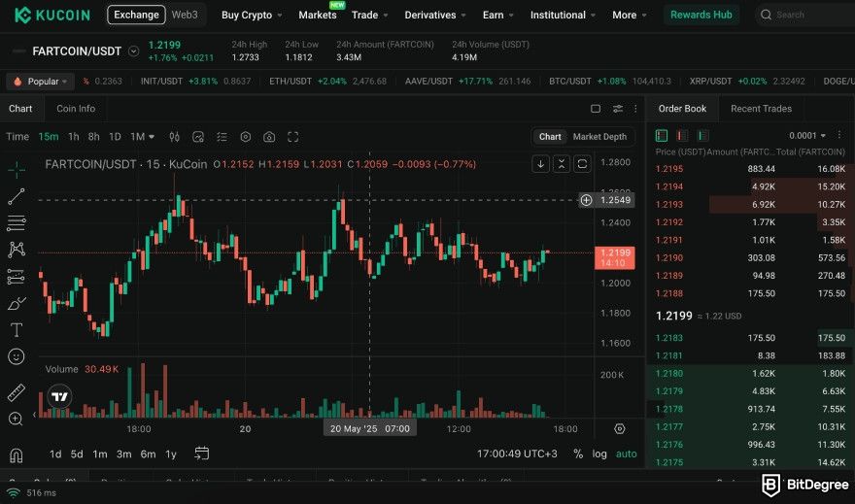Open the forecasting and measurement tools
855x504 pixels.
[17, 276]
